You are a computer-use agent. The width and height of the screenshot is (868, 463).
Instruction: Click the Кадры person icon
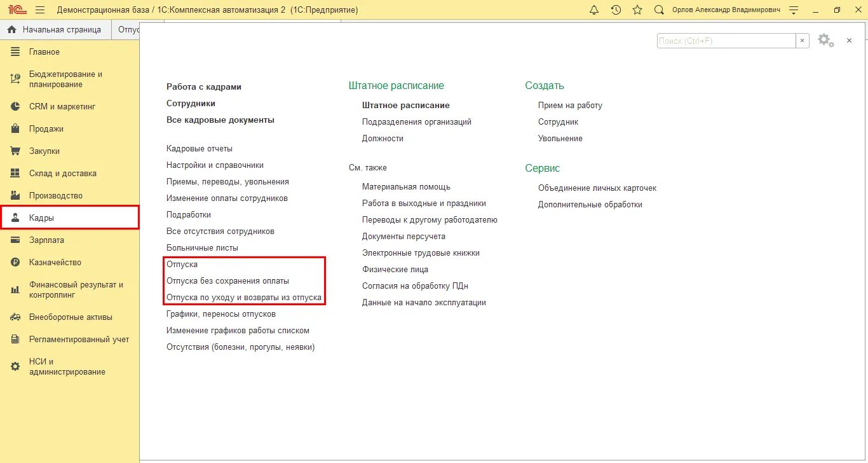16,218
